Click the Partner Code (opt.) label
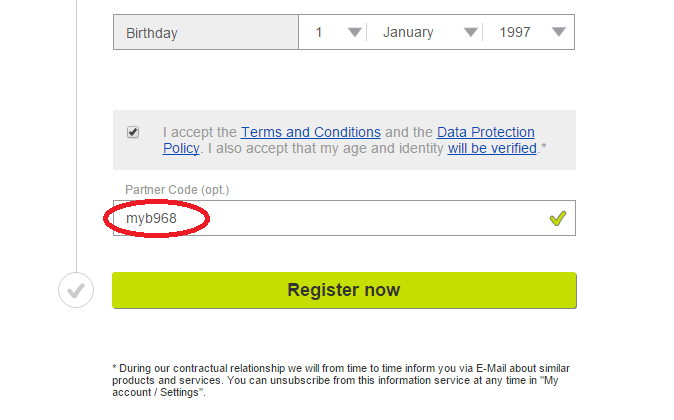The height and width of the screenshot is (420, 674). (177, 190)
